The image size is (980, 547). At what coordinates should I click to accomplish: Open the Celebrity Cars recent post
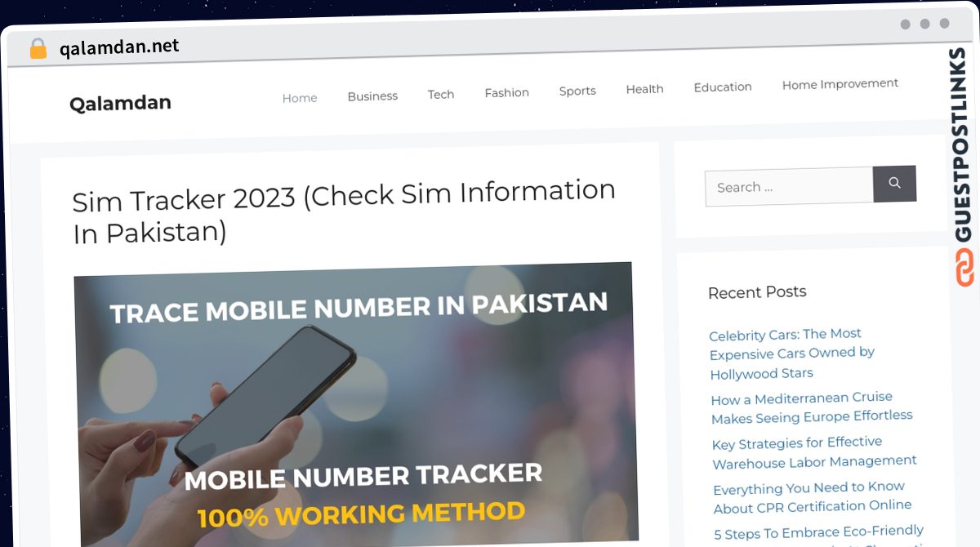791,354
